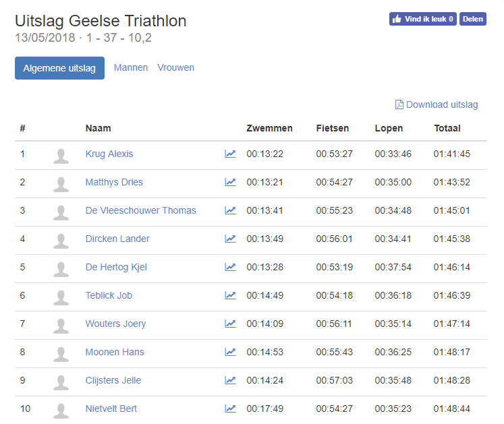Click the avatar icon of De Hertog Kjel
This screenshot has height=424, width=504.
pos(61,269)
